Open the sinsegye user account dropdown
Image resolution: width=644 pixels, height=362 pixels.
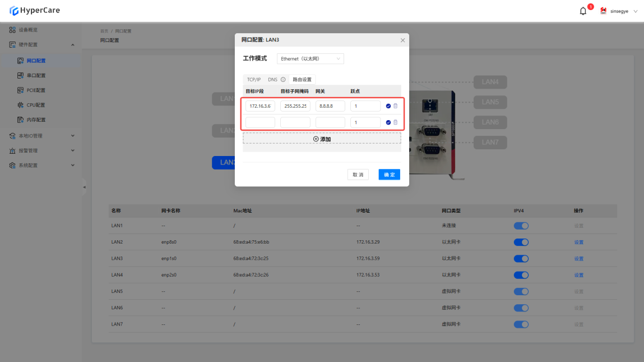(x=619, y=11)
